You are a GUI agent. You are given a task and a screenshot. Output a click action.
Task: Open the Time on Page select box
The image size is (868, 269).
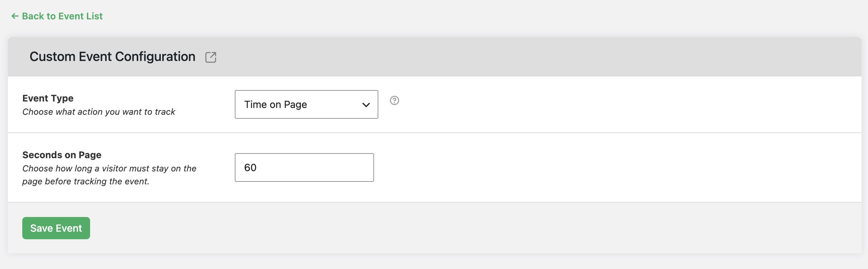tap(306, 104)
